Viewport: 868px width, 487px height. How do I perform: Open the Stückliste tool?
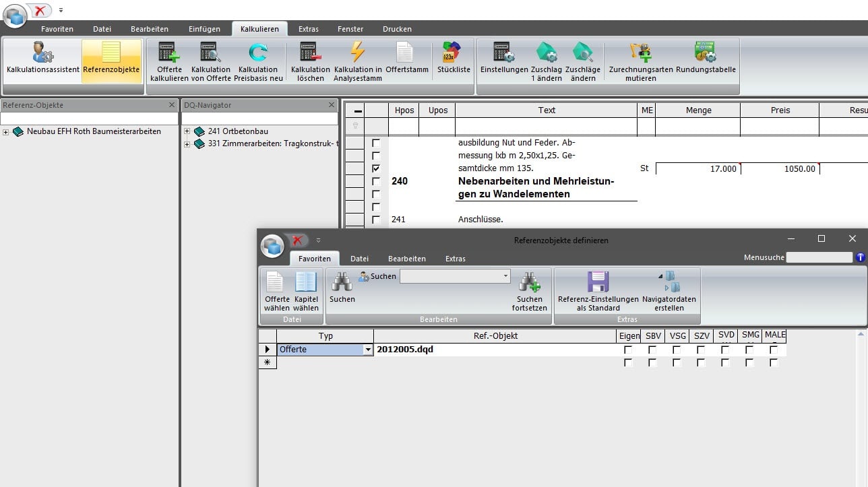454,59
